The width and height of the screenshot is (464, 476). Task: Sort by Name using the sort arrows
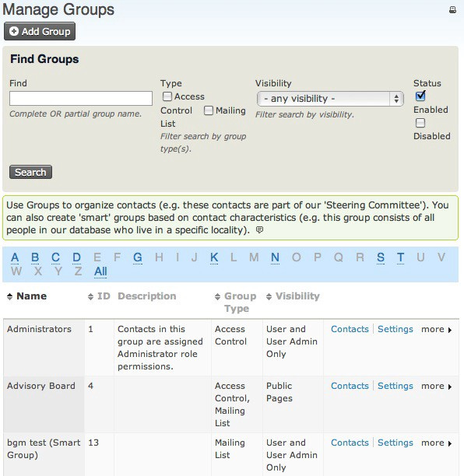pyautogui.click(x=9, y=296)
